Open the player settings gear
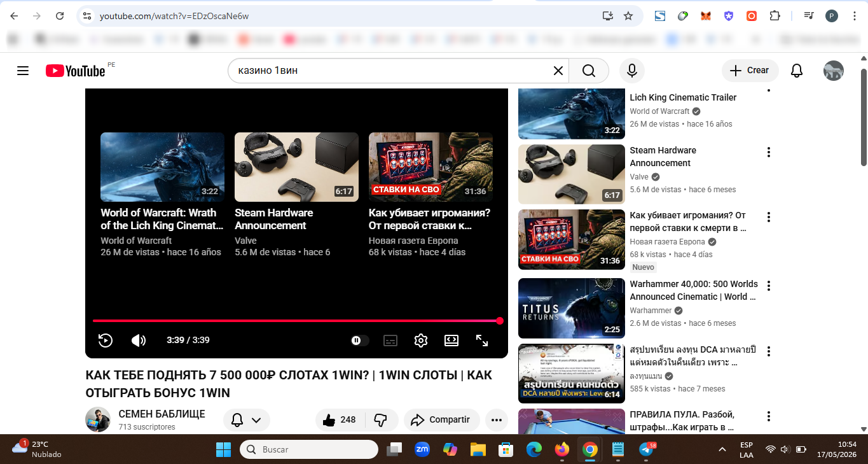868x464 pixels. pyautogui.click(x=421, y=341)
